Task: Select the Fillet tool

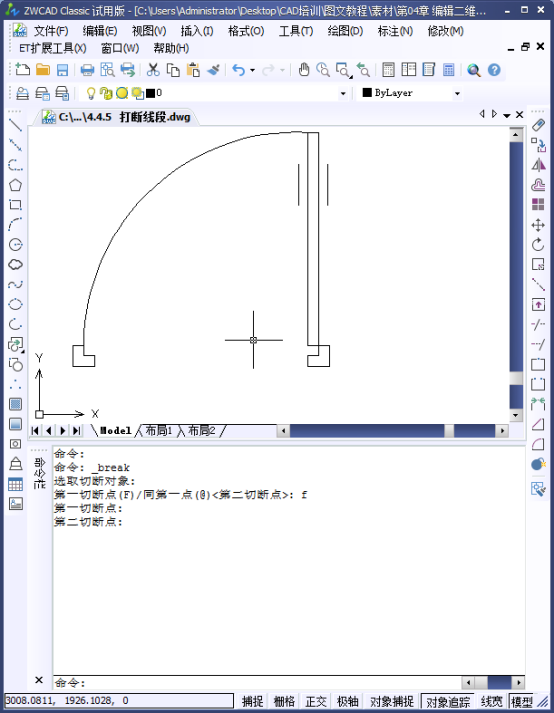Action: tap(538, 444)
